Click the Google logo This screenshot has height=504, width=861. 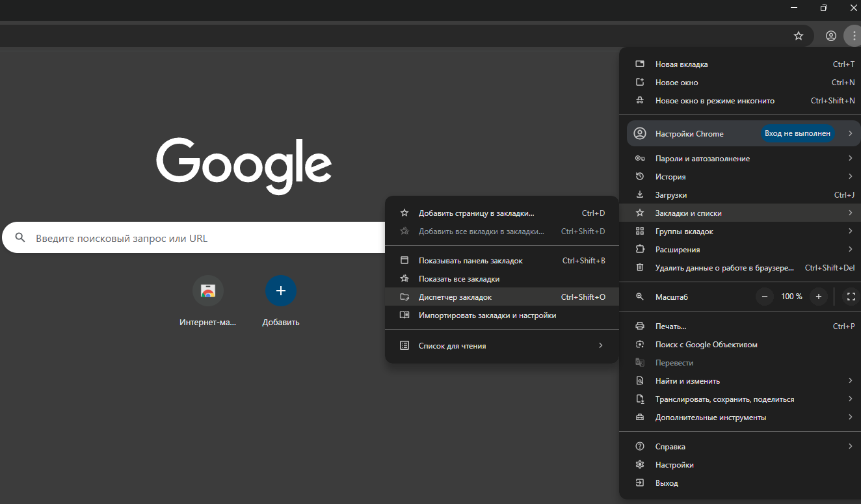[x=244, y=166]
